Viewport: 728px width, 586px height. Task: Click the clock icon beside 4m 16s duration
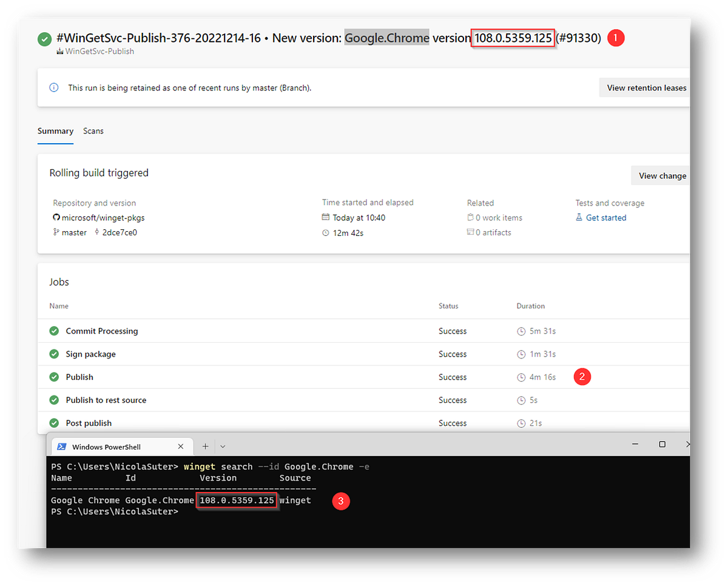pos(521,377)
